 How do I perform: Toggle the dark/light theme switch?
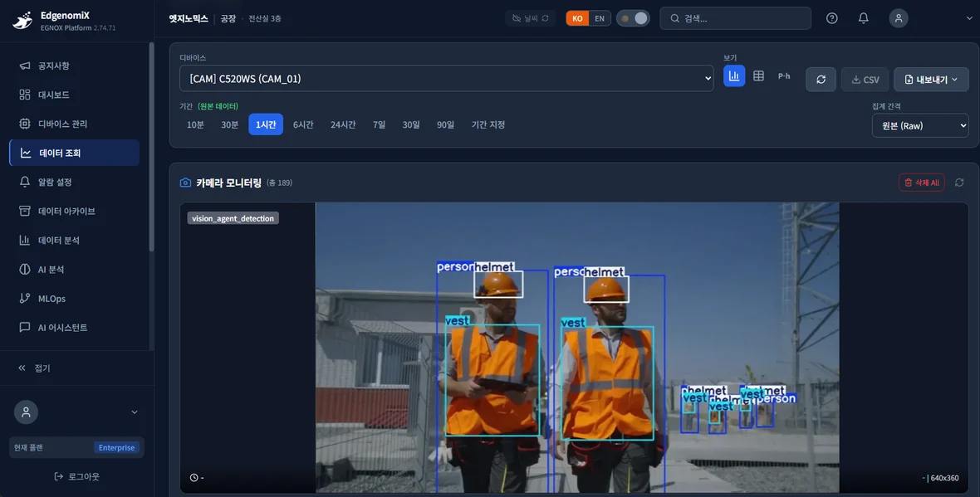point(633,18)
